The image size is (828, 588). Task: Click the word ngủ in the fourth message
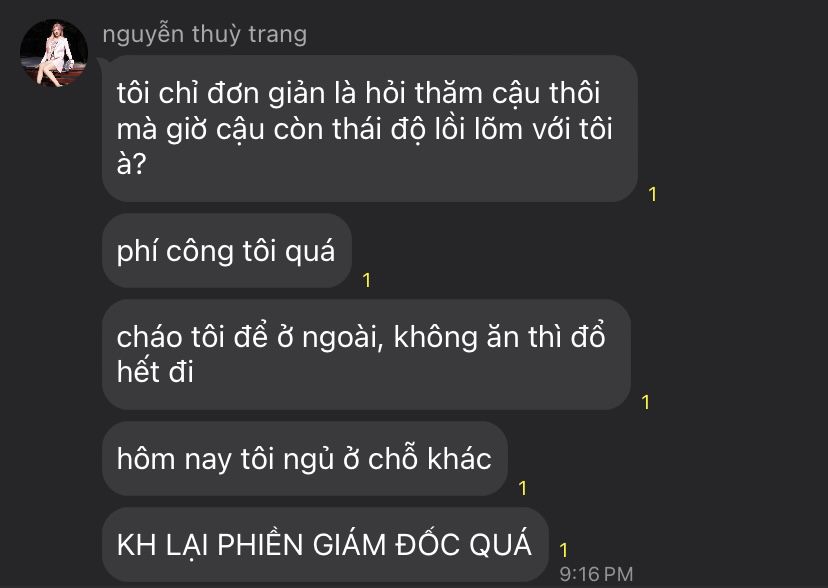coord(308,459)
